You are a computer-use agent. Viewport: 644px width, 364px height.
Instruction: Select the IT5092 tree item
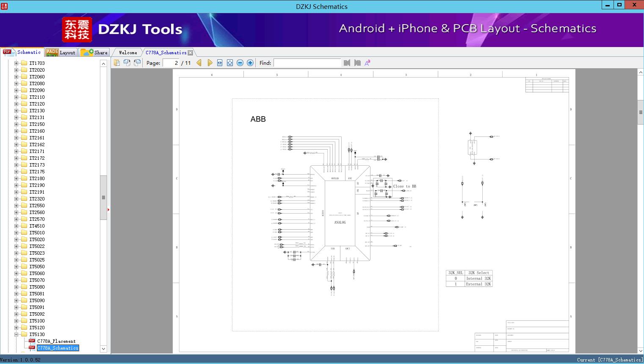tap(37, 314)
